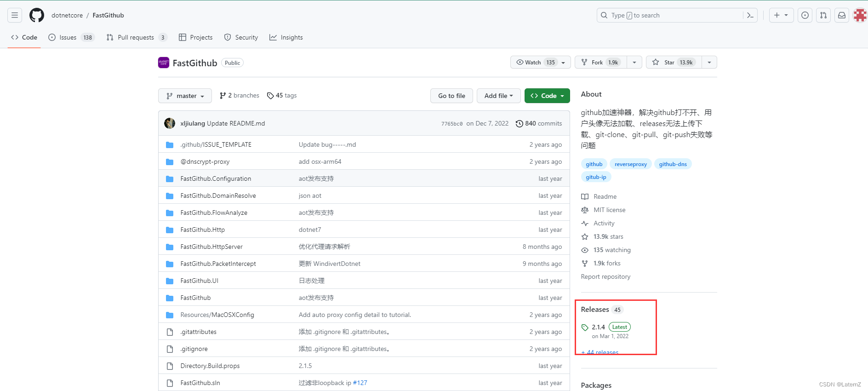This screenshot has height=391, width=868.
Task: Open the create new plus menu
Action: click(781, 15)
